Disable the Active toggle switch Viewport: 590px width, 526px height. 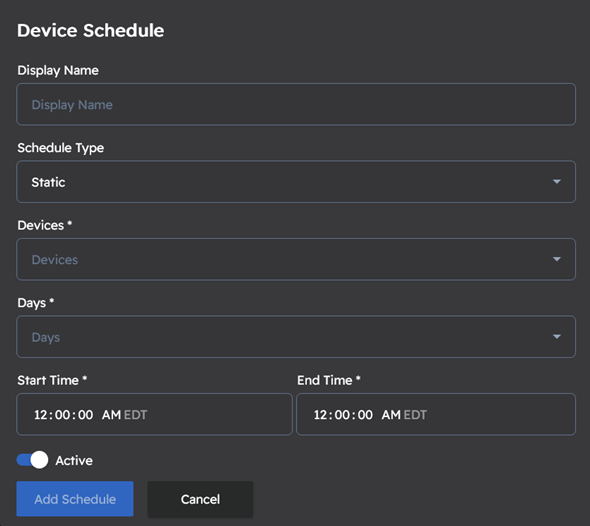(x=32, y=460)
